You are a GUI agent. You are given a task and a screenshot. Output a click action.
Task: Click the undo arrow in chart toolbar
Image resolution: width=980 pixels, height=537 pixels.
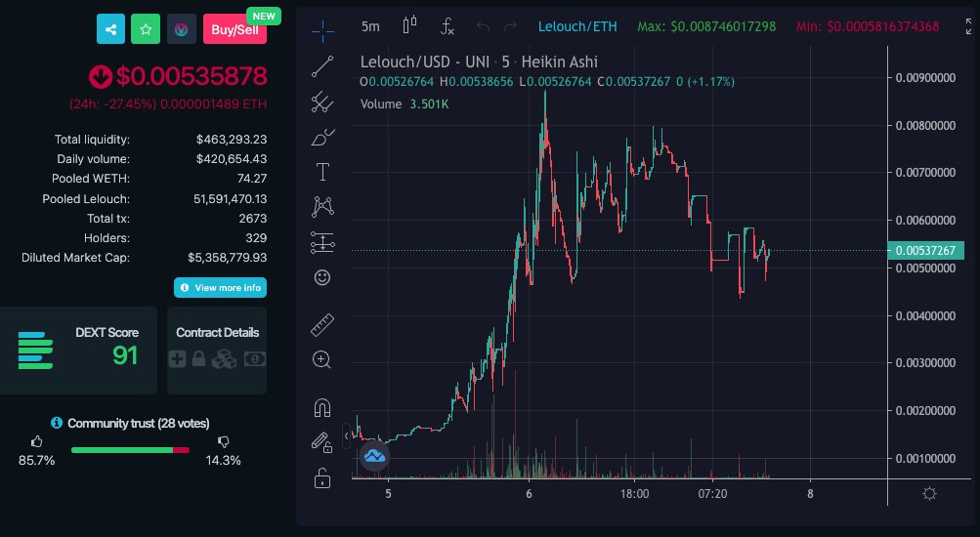483,26
